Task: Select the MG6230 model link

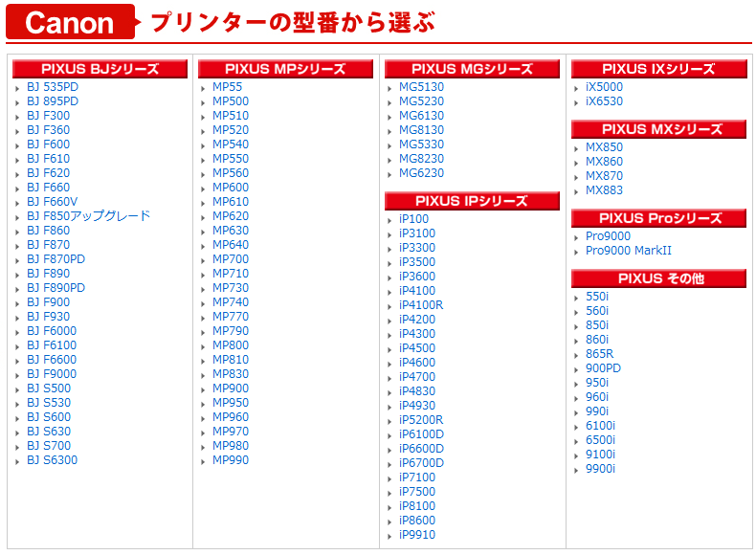Action: pos(421,172)
